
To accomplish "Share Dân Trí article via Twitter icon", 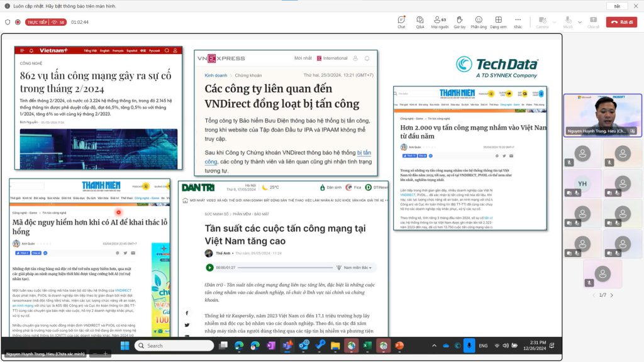I will 187,325.
